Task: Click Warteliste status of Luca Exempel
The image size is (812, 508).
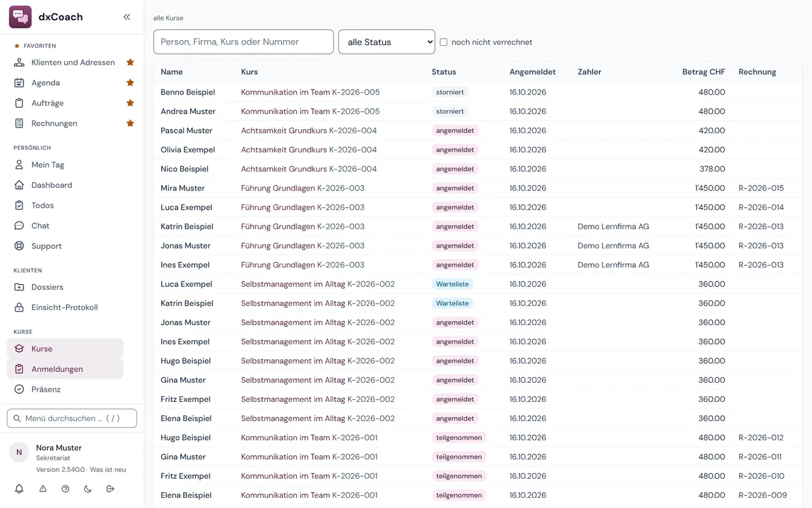Action: (x=452, y=284)
